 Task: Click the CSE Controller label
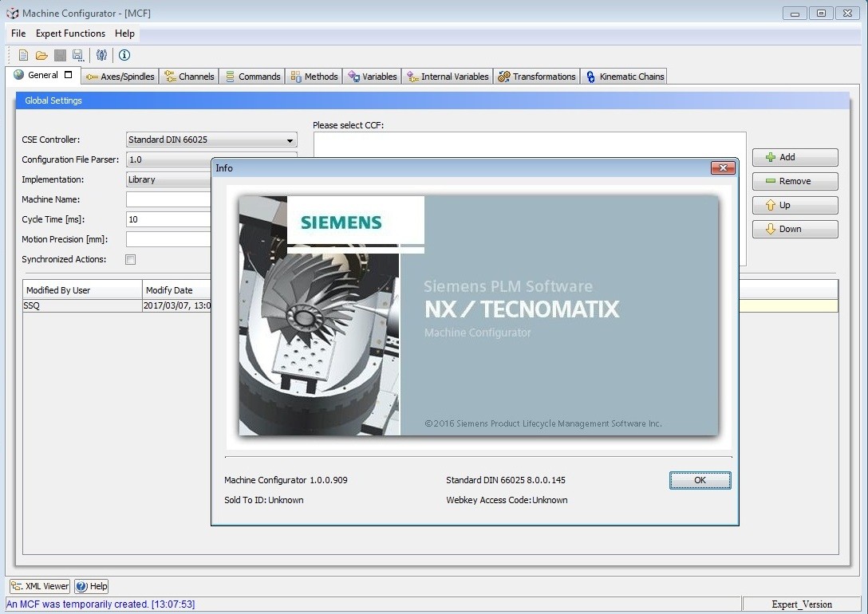click(51, 140)
